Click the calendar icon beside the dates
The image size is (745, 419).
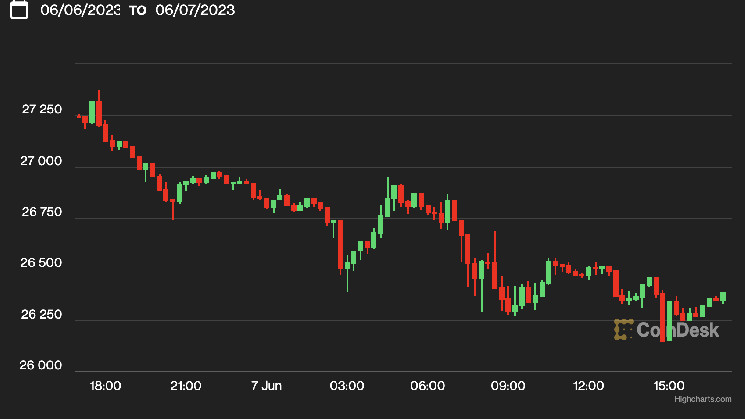tap(18, 10)
